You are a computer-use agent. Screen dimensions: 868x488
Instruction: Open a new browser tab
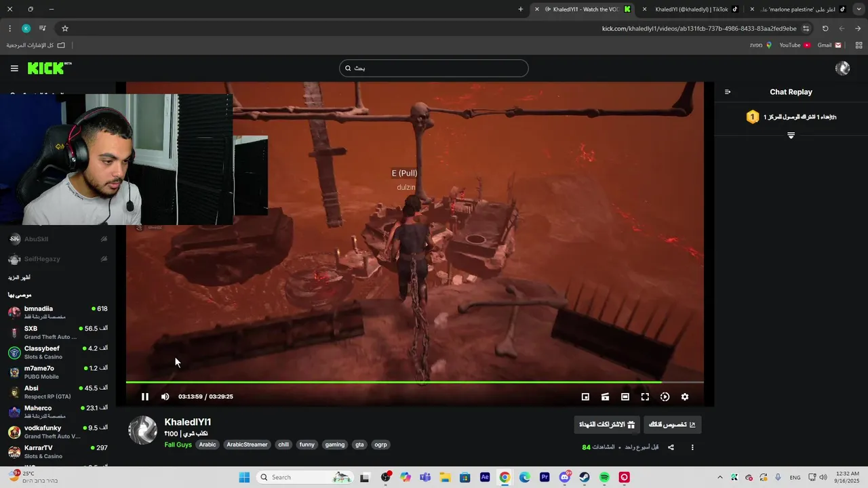521,9
